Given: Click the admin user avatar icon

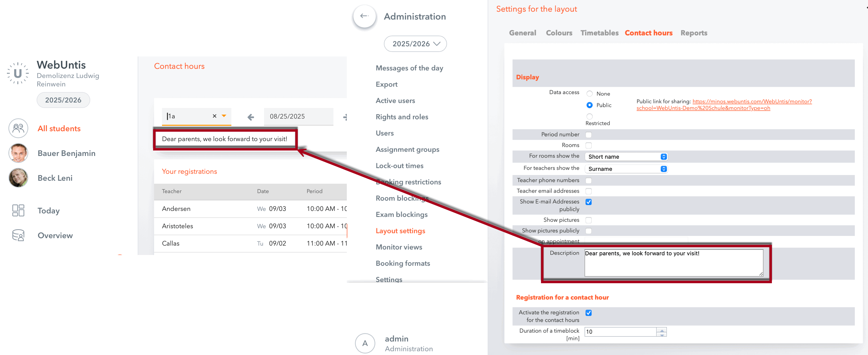Looking at the screenshot, I should coord(365,343).
